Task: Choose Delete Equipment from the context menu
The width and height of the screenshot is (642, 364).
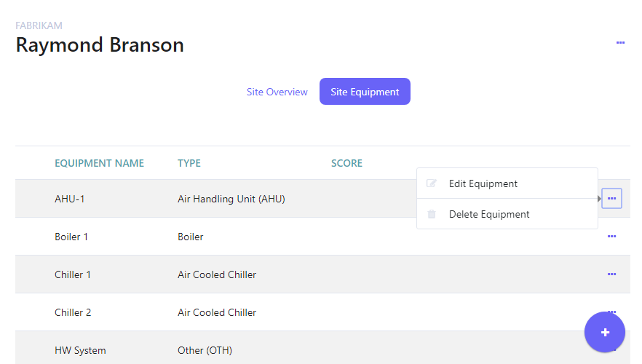Action: 488,214
